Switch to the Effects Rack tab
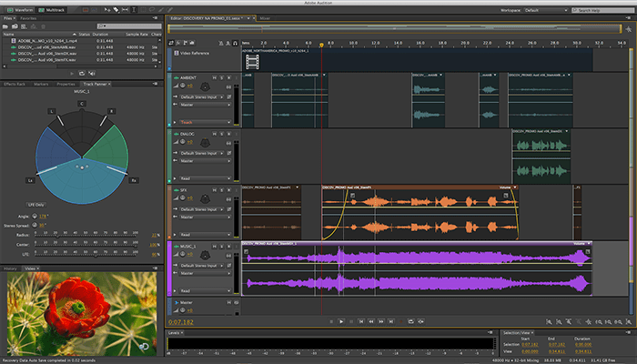 click(x=15, y=83)
